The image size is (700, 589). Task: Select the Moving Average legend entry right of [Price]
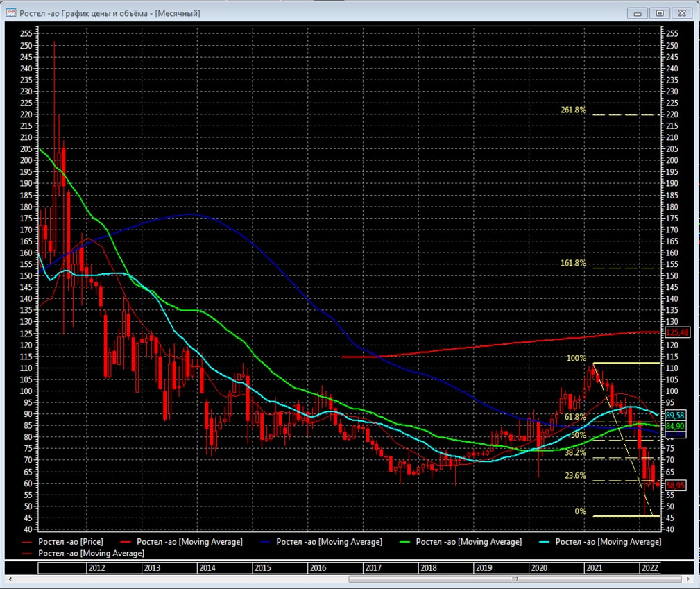182,542
